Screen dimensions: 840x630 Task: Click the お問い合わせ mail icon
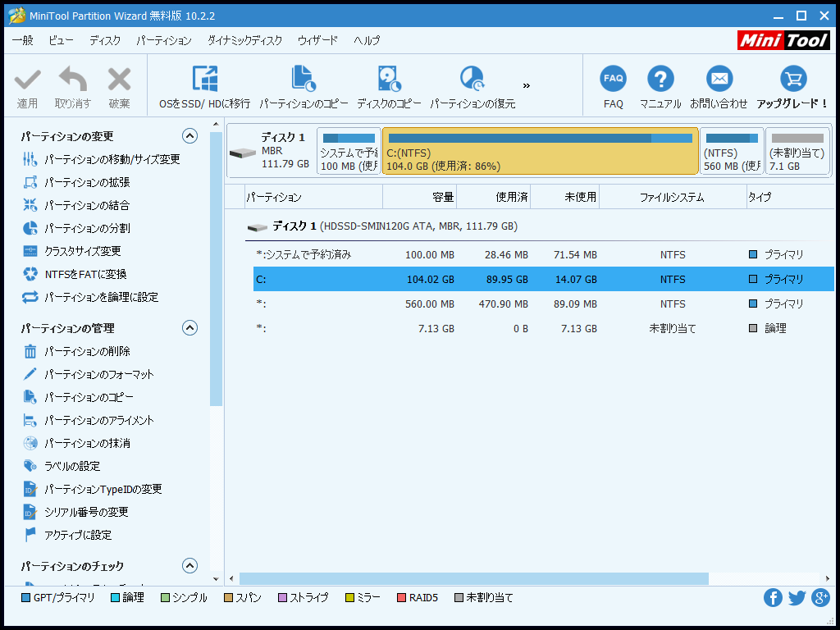tap(719, 80)
